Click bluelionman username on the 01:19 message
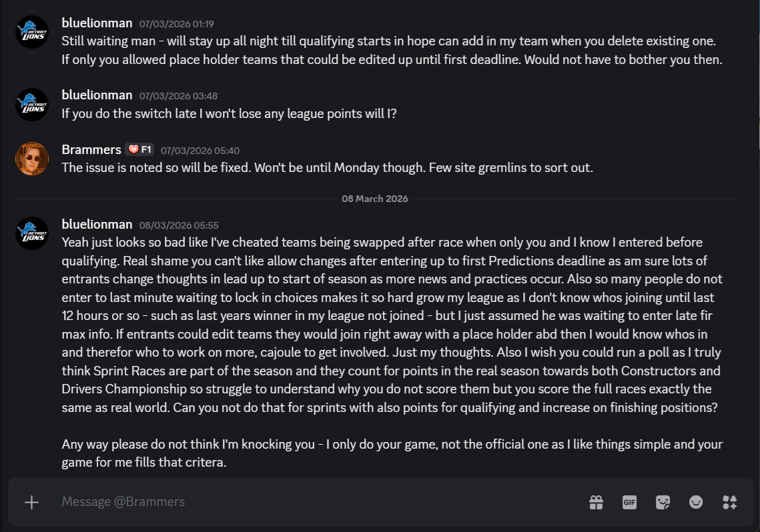Viewport: 760px width, 532px height. coord(97,23)
